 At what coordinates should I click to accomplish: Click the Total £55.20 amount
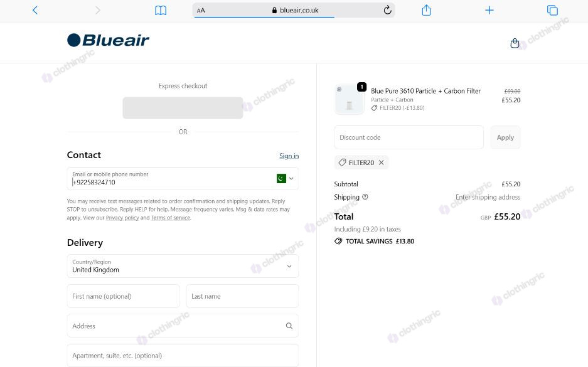(507, 216)
